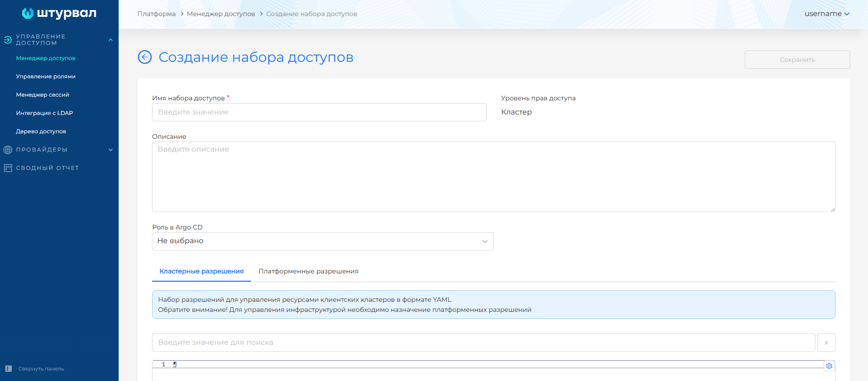Viewport: 868px width, 381px height.
Task: Click the Провайдеры globe icon
Action: tap(8, 150)
